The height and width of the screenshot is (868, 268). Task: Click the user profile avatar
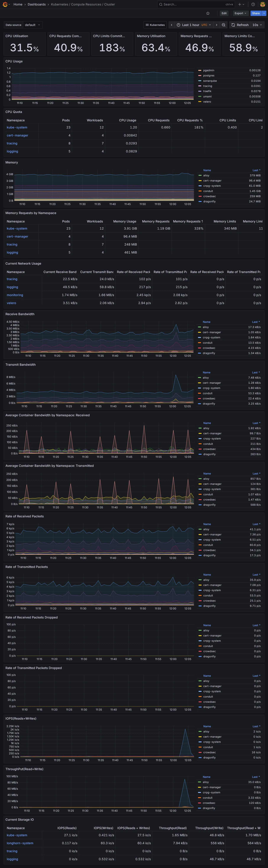pyautogui.click(x=263, y=4)
